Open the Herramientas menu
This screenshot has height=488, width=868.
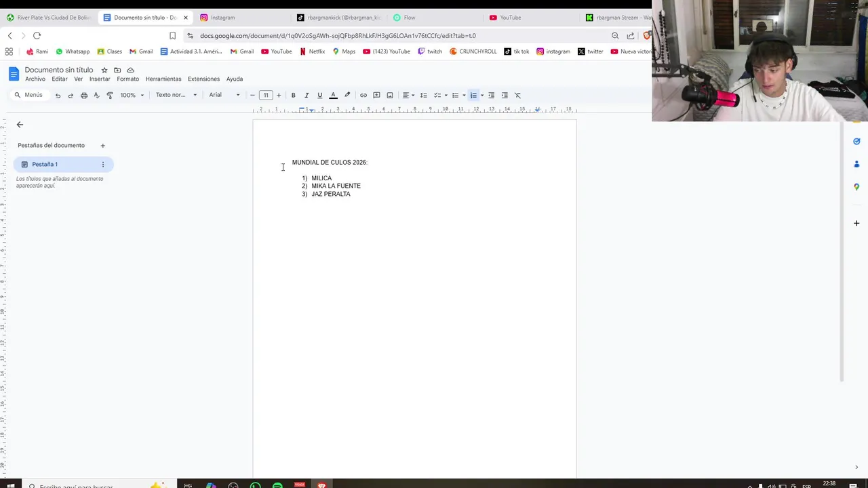[x=163, y=79]
